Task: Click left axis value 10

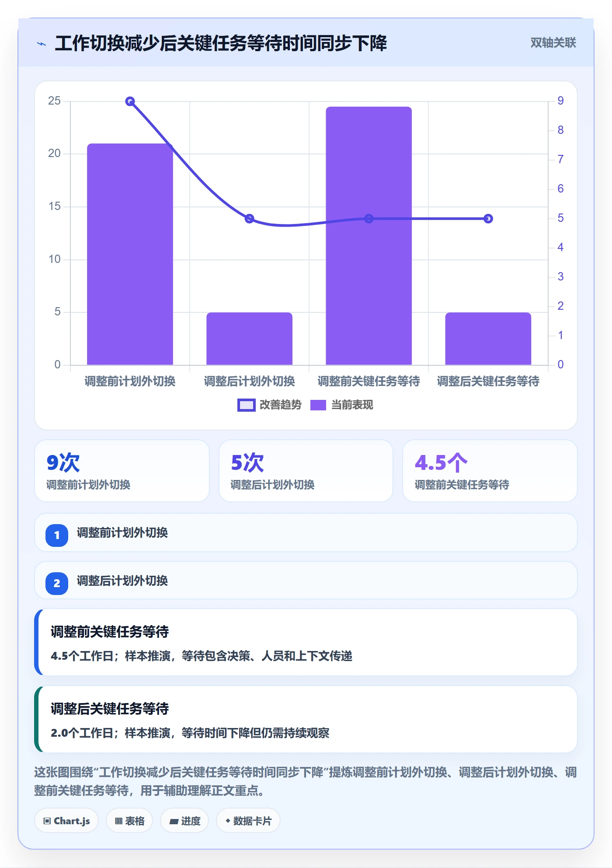Action: 54,259
